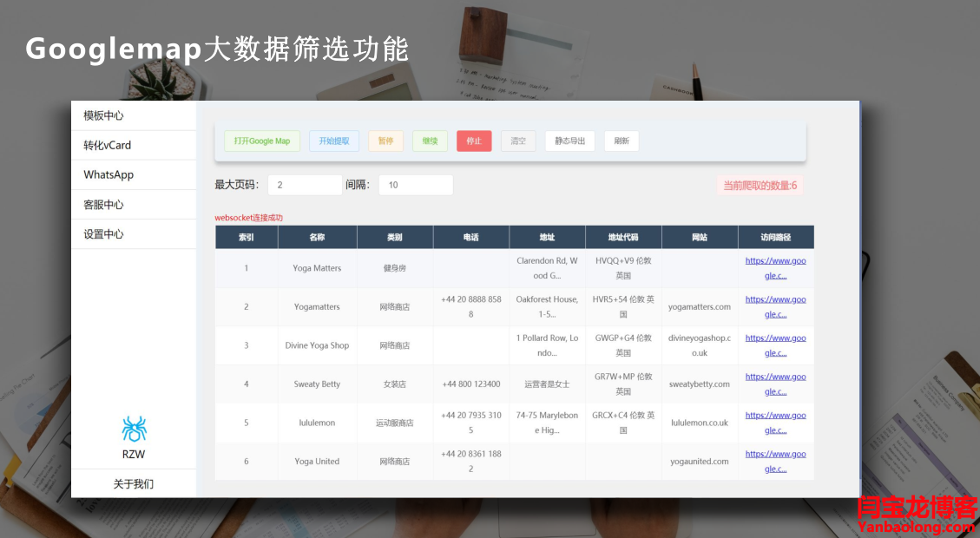Start extraction with 开始提取 button
The image size is (980, 538).
click(334, 141)
